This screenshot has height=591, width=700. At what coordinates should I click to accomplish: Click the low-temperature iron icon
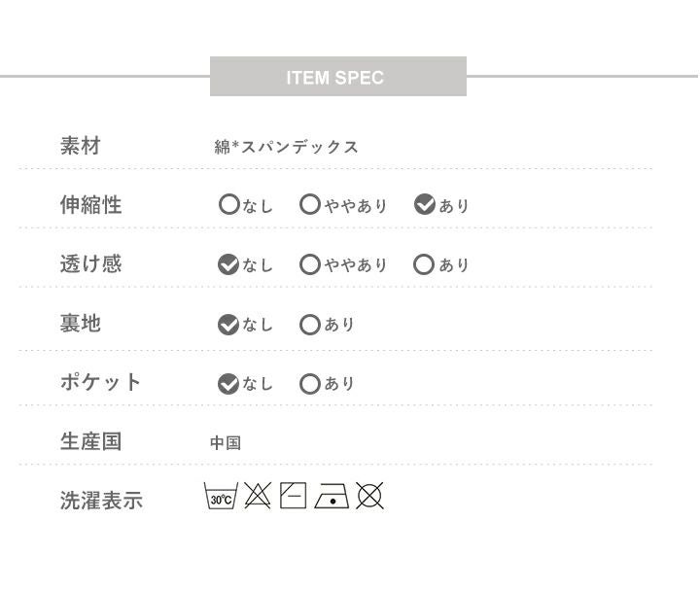click(x=332, y=497)
